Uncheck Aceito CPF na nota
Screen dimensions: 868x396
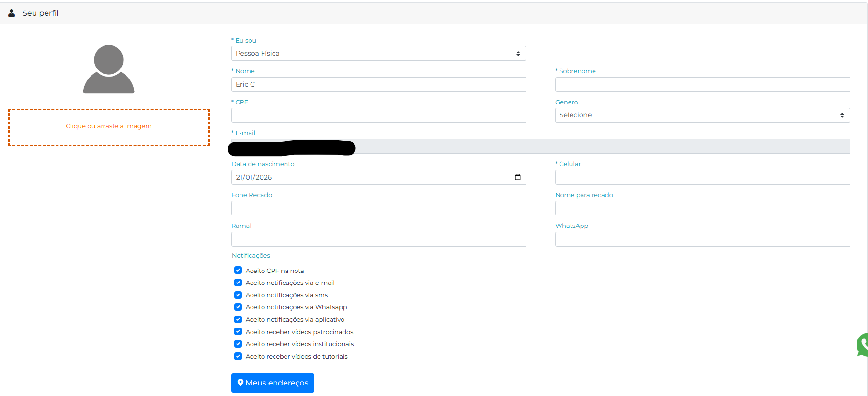tap(238, 271)
